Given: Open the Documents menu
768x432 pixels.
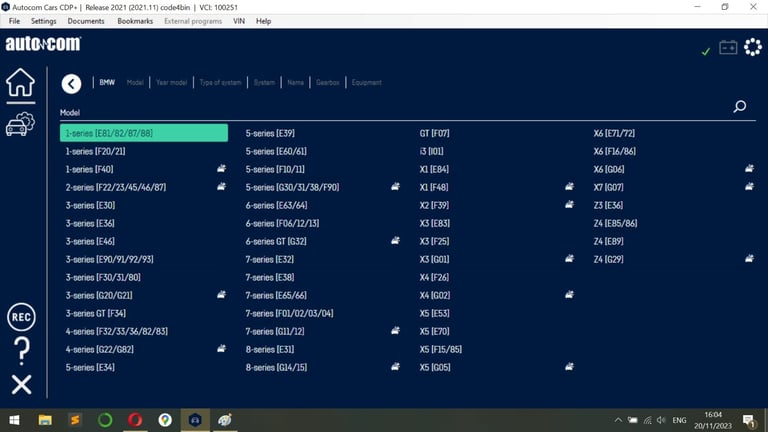Looking at the screenshot, I should (x=86, y=21).
